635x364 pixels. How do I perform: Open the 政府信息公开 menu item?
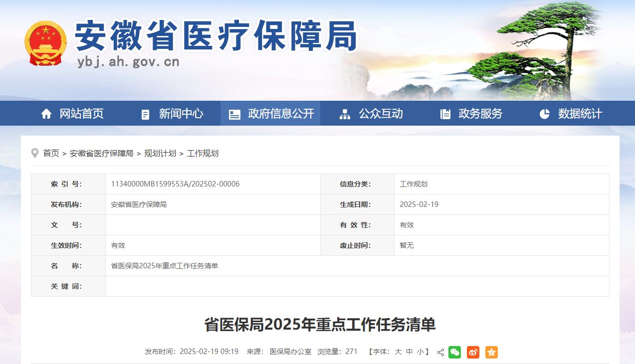pos(281,114)
